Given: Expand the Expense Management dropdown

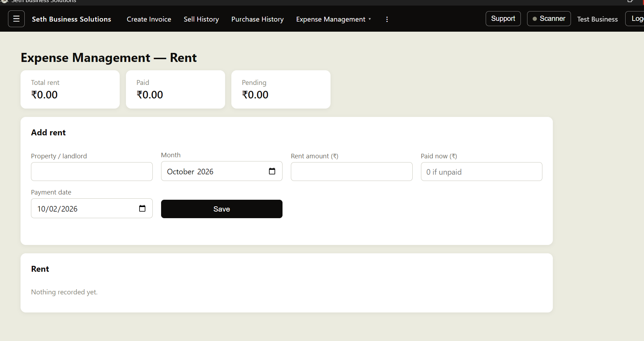Looking at the screenshot, I should point(333,19).
